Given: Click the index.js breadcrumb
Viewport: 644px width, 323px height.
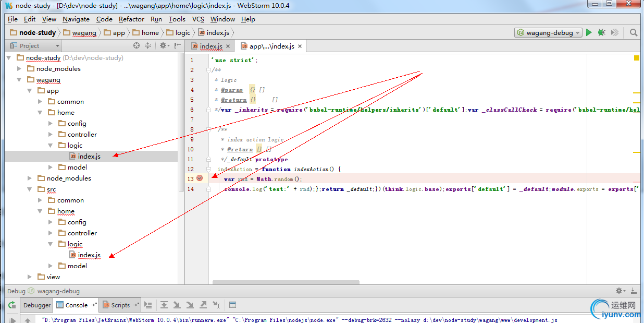Looking at the screenshot, I should coord(214,32).
